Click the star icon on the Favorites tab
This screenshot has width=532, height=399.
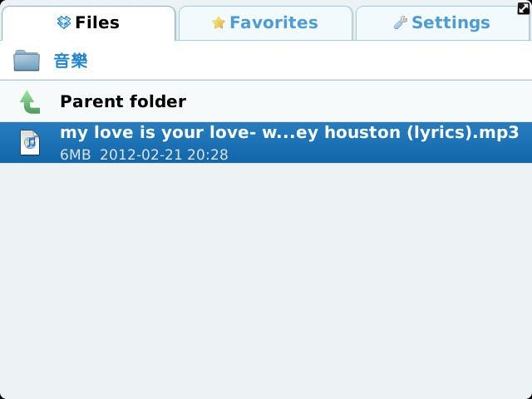219,23
